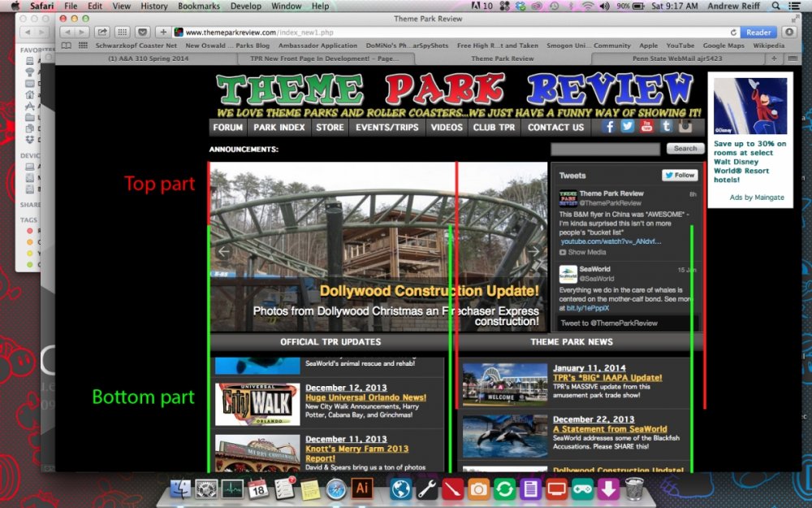Screen dimensions: 812x508
Task: Open Theme Park Review's Facebook page icon
Action: point(609,126)
